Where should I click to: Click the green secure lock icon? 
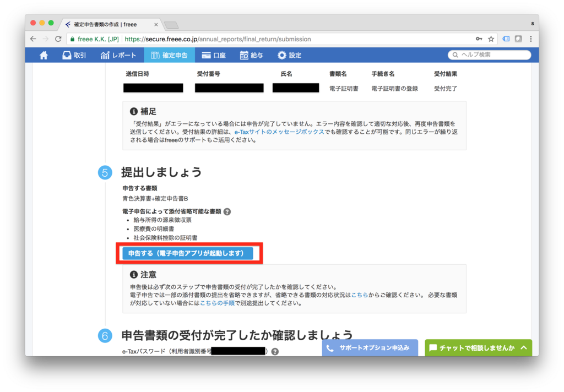coord(72,39)
